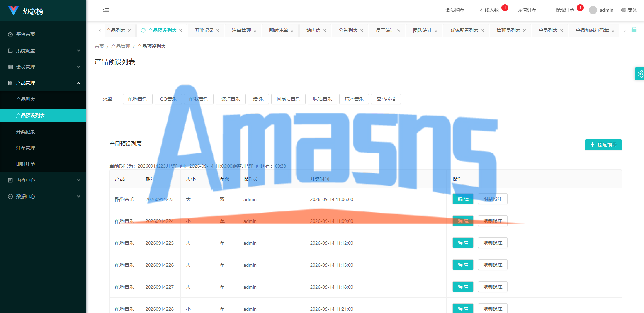
Task: Close the 注单管理 tab
Action: coord(255,31)
